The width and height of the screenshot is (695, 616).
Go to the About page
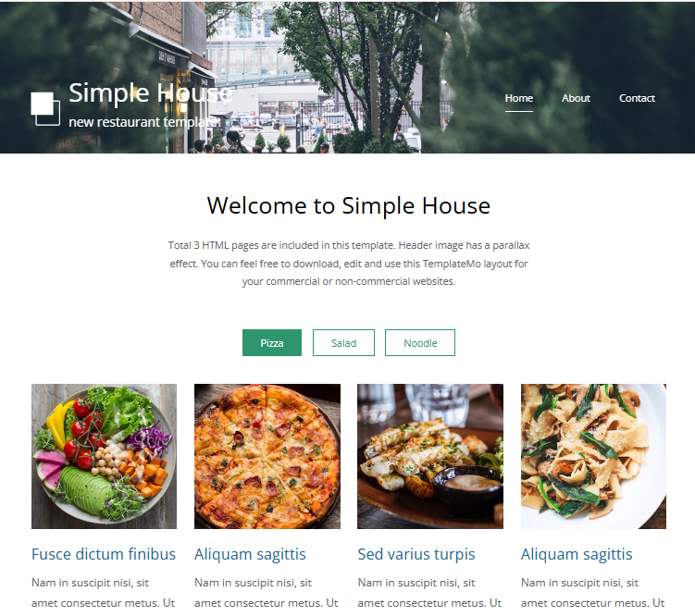576,98
